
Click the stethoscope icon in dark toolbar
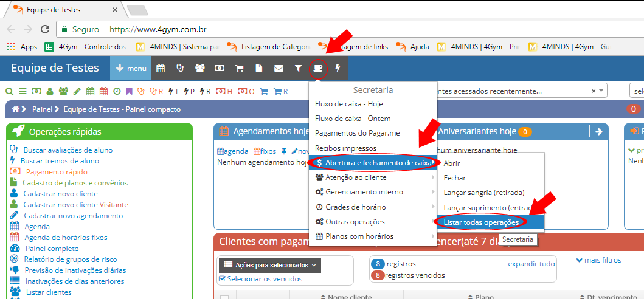tap(180, 69)
